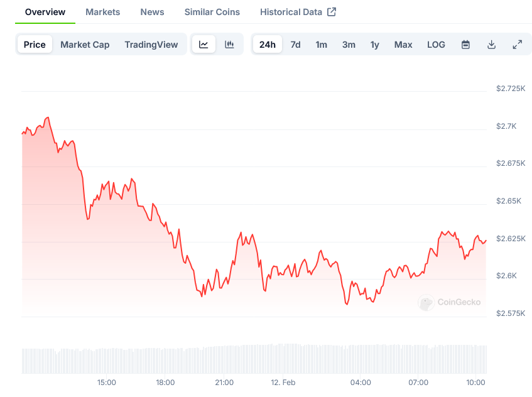The width and height of the screenshot is (532, 397).
Task: Select Market Cap chart mode
Action: 85,45
